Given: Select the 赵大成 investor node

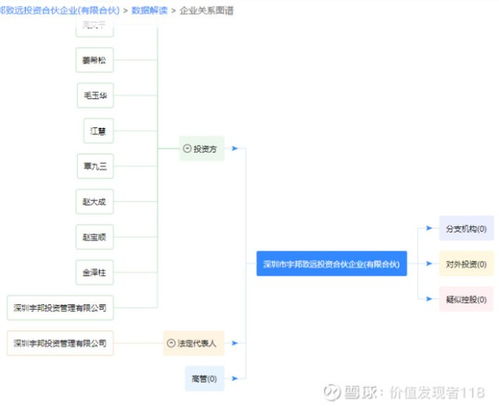Looking at the screenshot, I should [95, 202].
